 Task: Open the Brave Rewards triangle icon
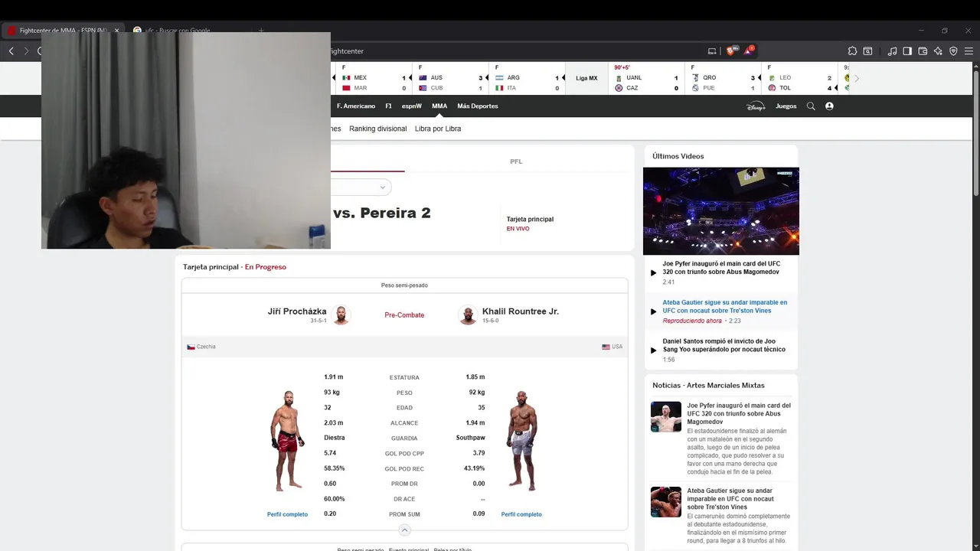[750, 51]
